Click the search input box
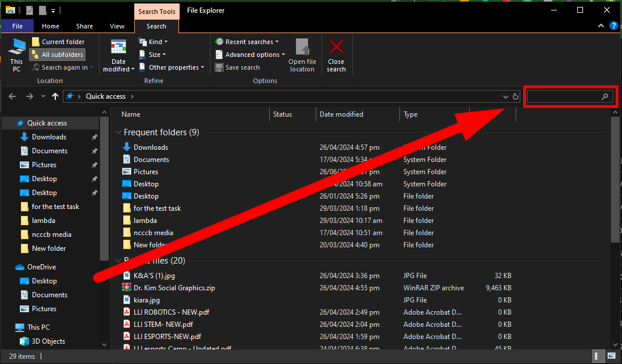Screen dimensions: 622x364 (x=563, y=97)
